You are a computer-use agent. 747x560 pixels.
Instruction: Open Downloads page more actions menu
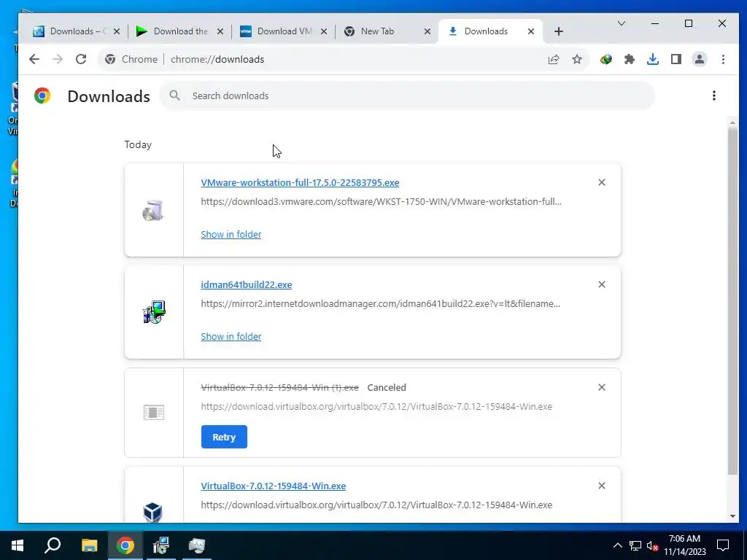713,96
